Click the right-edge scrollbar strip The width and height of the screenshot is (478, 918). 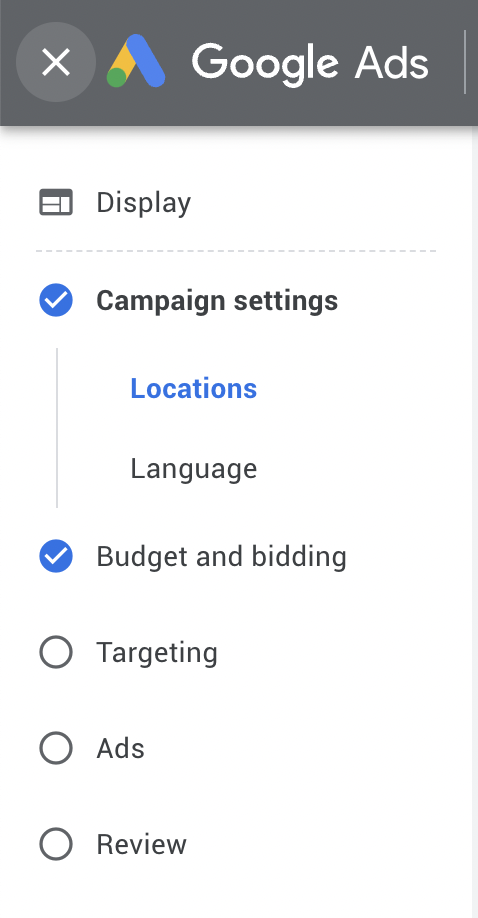475,521
